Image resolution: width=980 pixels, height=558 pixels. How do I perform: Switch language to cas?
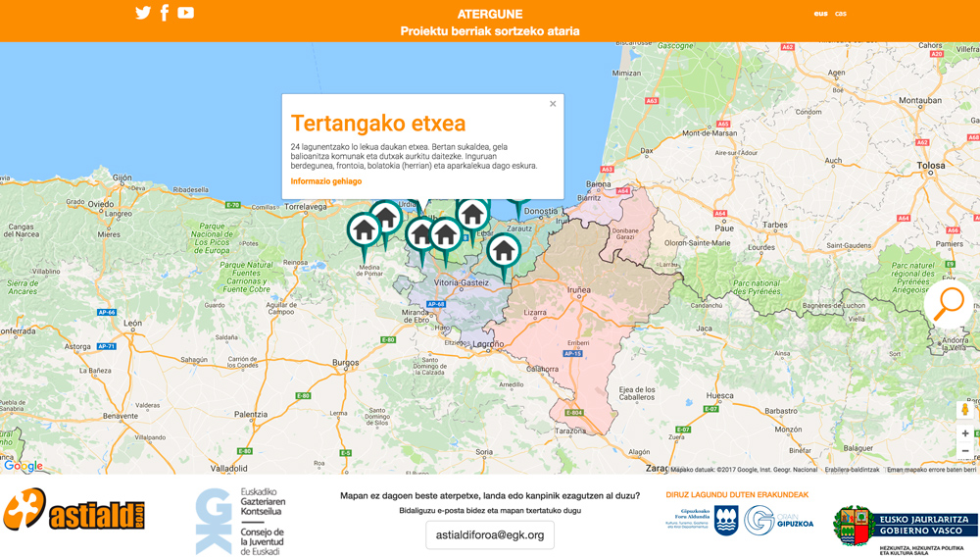pyautogui.click(x=841, y=13)
